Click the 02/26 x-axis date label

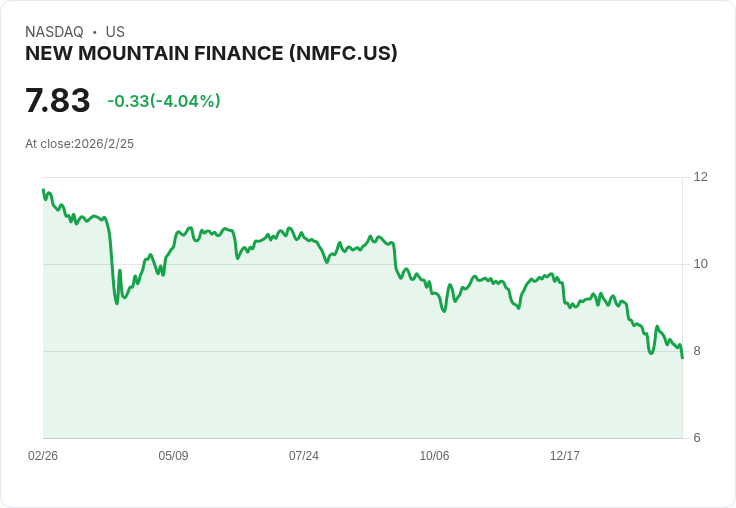click(43, 456)
